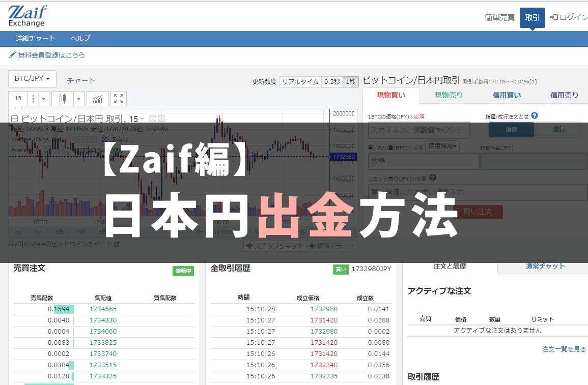Click the 価格アラート button
588x385 pixels.
pyautogui.click(x=332, y=246)
